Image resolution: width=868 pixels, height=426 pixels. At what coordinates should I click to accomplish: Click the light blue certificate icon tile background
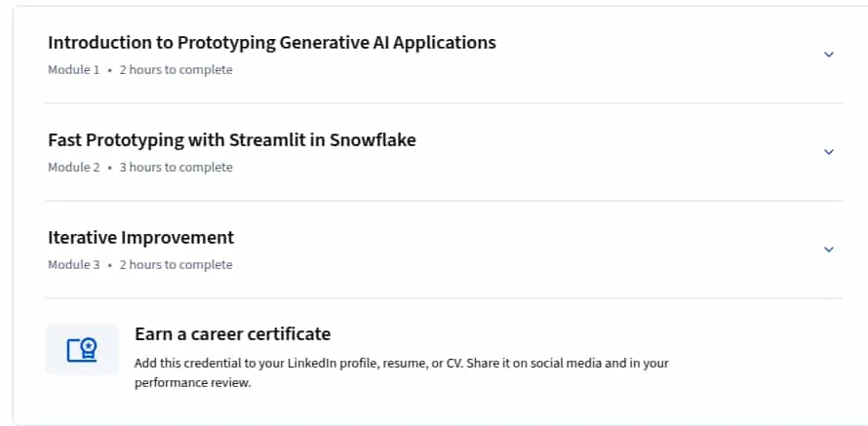82,350
